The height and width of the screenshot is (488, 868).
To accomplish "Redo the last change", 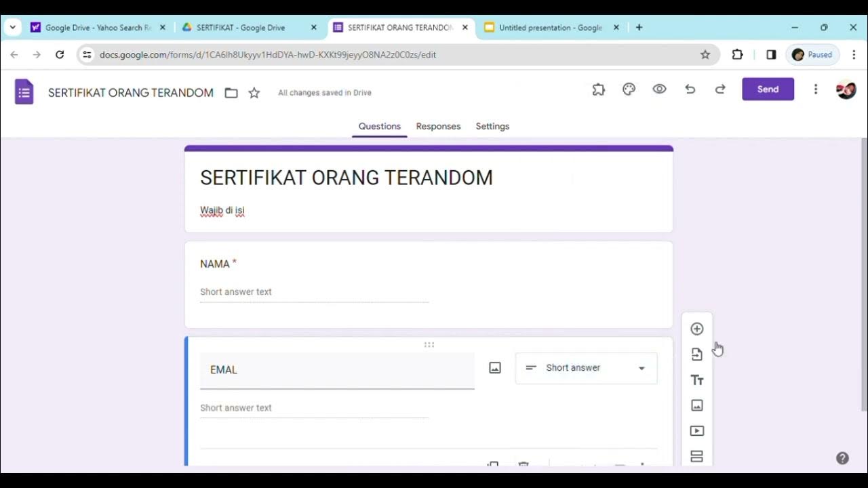I will click(720, 89).
